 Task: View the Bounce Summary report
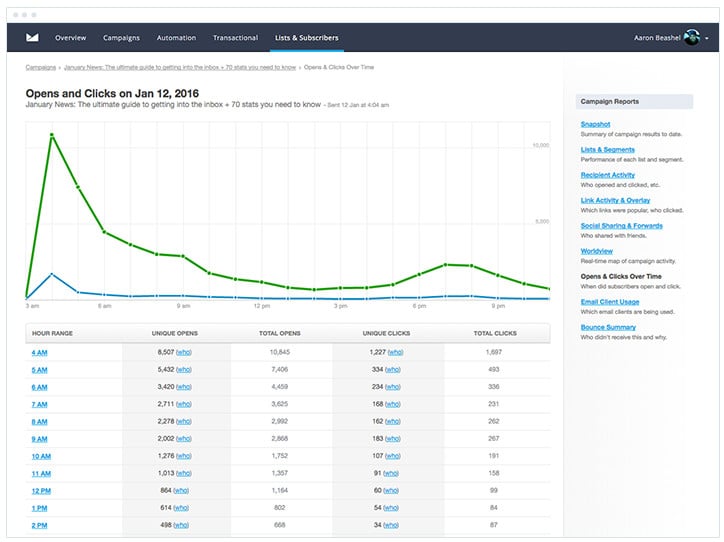[608, 327]
